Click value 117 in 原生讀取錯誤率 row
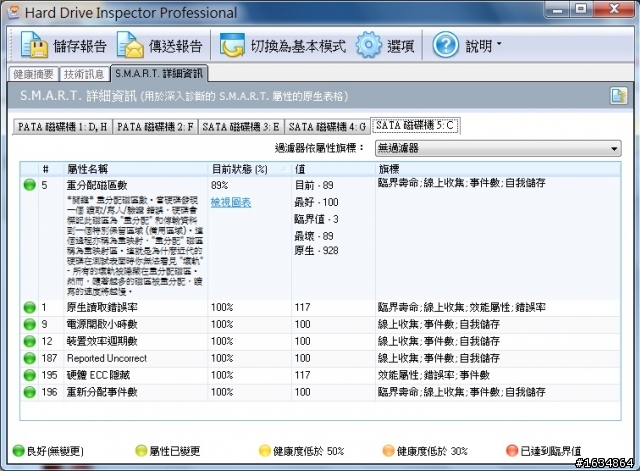Screen dimensions: 640x471 click(x=302, y=307)
